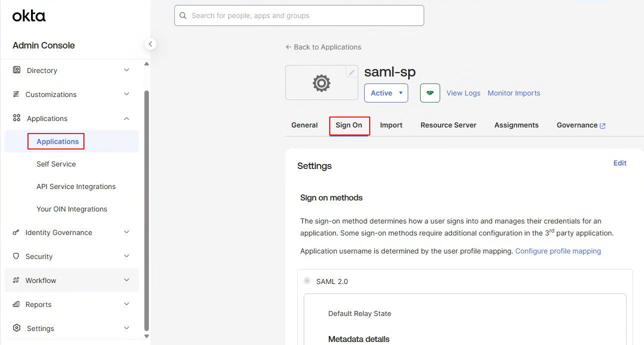The height and width of the screenshot is (345, 644).
Task: Switch to the Resource Server tab
Action: point(449,125)
